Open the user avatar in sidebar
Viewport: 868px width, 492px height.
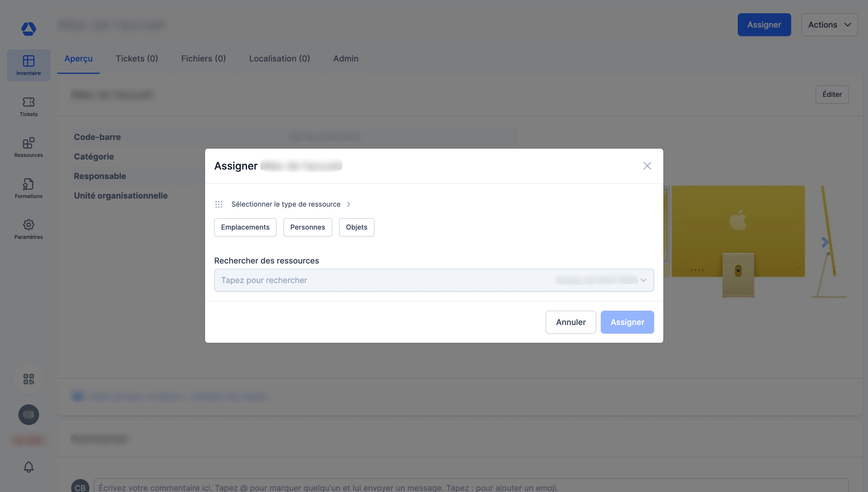coord(28,415)
